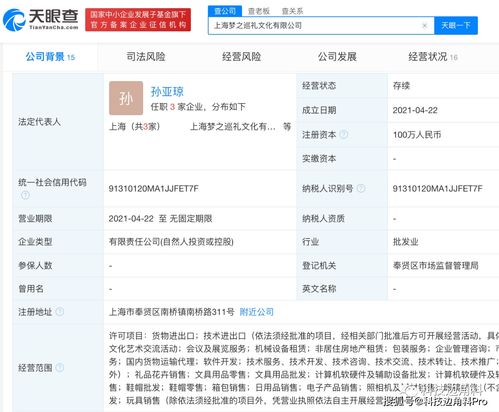Click company type 有限责任公司(自然人投资或控股)
The width and height of the screenshot is (499, 412).
coord(171,242)
